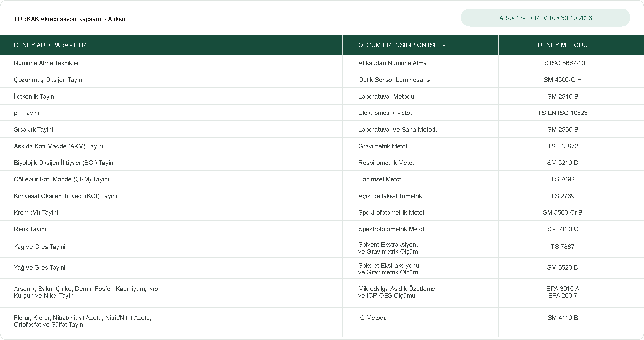Click the 'TS 2789' method
Viewport: 644px width, 340px height.
[563, 196]
